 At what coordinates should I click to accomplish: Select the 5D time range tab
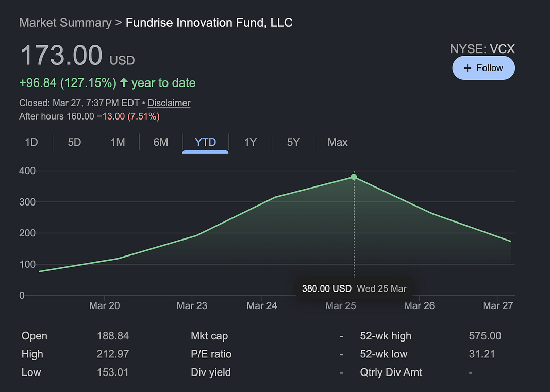coord(74,142)
